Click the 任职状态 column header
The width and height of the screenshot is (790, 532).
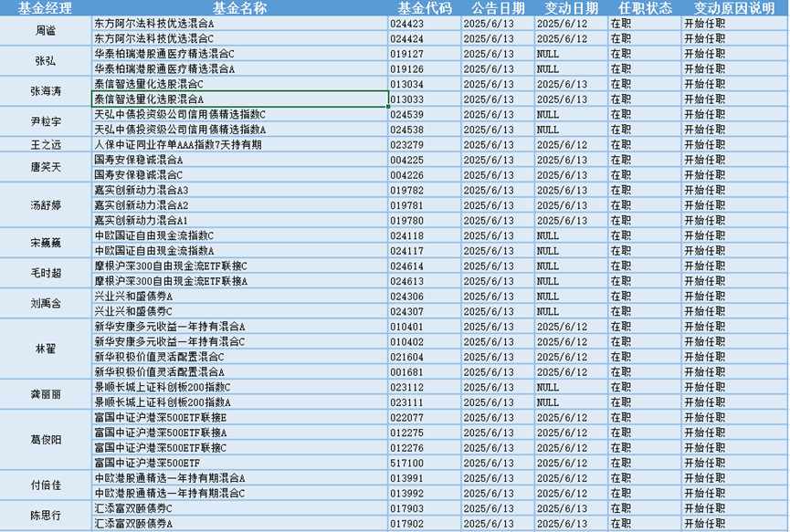click(x=645, y=8)
